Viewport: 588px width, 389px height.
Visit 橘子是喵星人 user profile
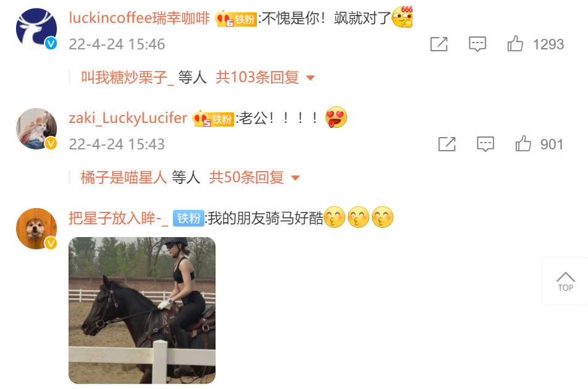(x=124, y=177)
